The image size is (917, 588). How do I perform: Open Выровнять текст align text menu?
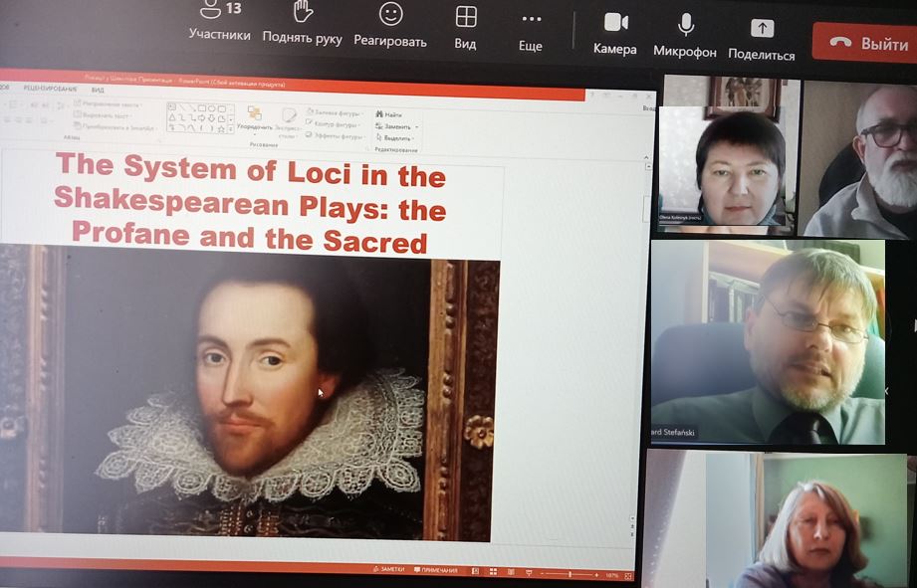click(x=103, y=115)
